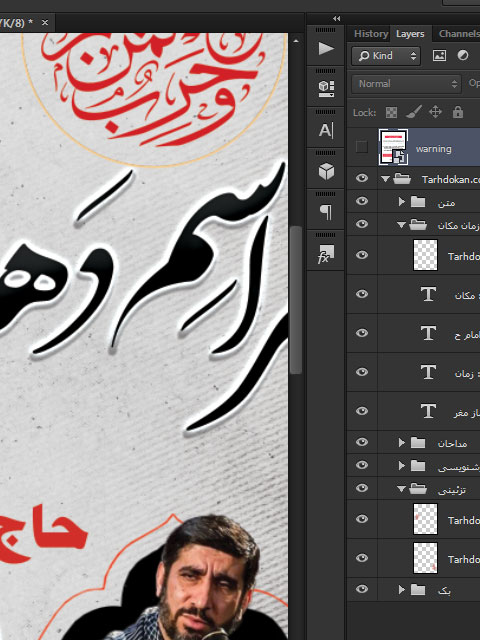Show the hidden warning layer
Viewport: 480px width, 640px height.
point(362,147)
